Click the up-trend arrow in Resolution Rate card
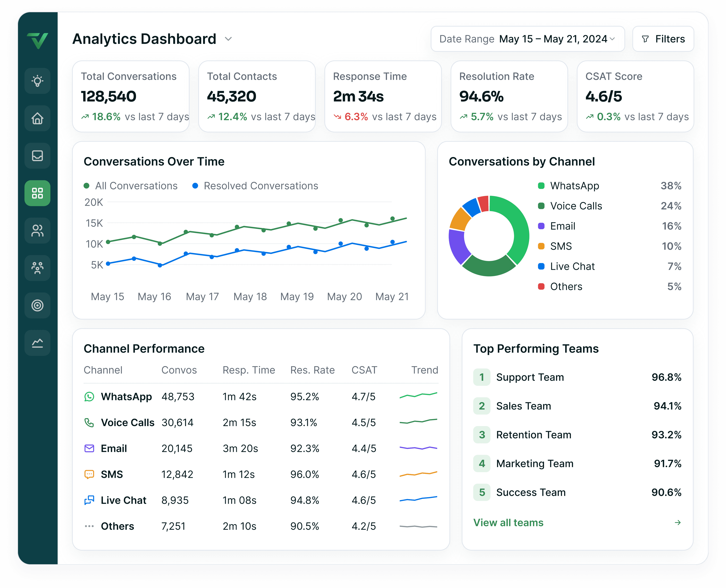This screenshot has width=726, height=588. point(464,117)
